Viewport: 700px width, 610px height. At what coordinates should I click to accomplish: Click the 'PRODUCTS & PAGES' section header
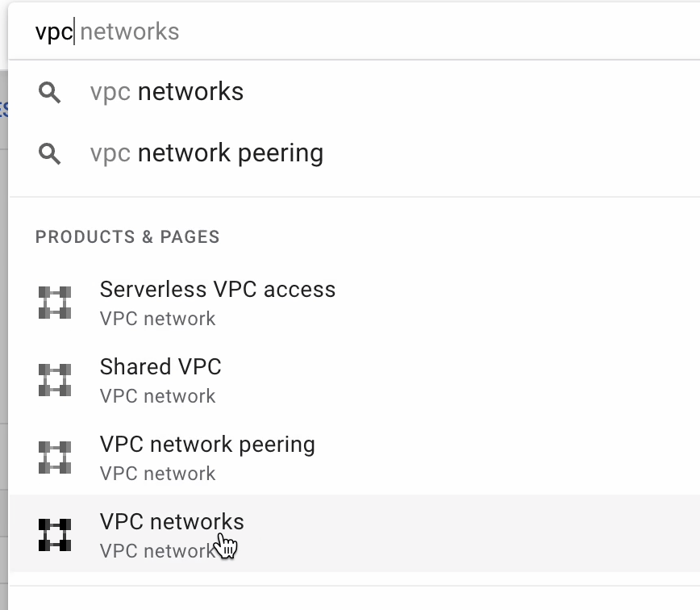[x=127, y=237]
